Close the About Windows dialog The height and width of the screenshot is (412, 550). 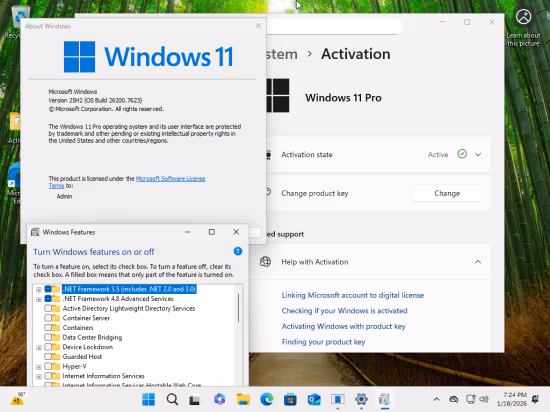pyautogui.click(x=258, y=26)
